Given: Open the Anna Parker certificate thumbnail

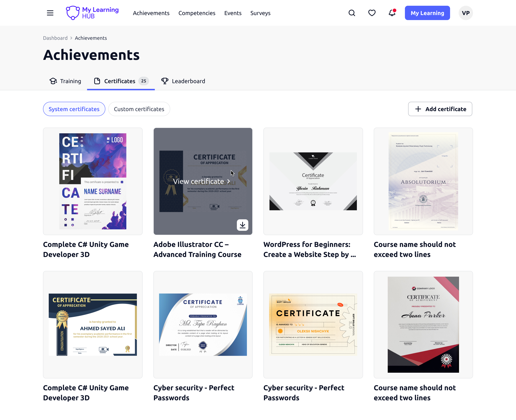Looking at the screenshot, I should click(x=423, y=324).
